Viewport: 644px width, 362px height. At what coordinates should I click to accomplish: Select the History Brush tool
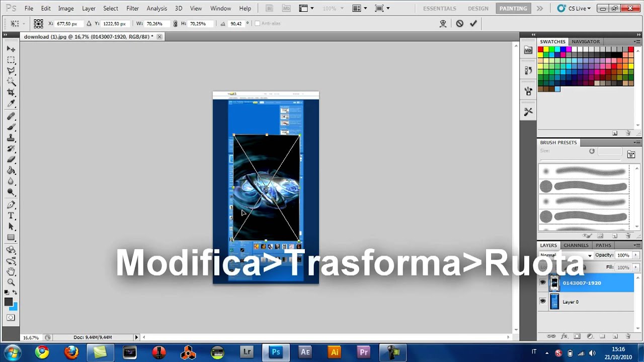11,149
